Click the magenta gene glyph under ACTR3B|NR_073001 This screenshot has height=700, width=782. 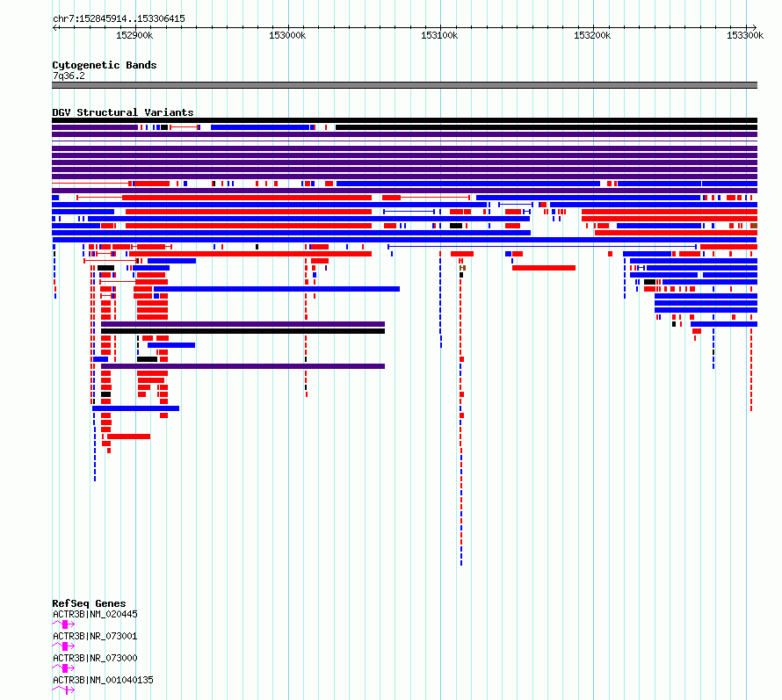coord(63,646)
